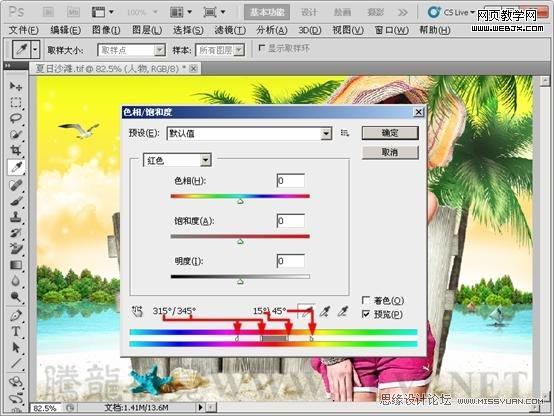Select the Clone Stamp tool
This screenshot has height=416, width=554.
click(16, 217)
